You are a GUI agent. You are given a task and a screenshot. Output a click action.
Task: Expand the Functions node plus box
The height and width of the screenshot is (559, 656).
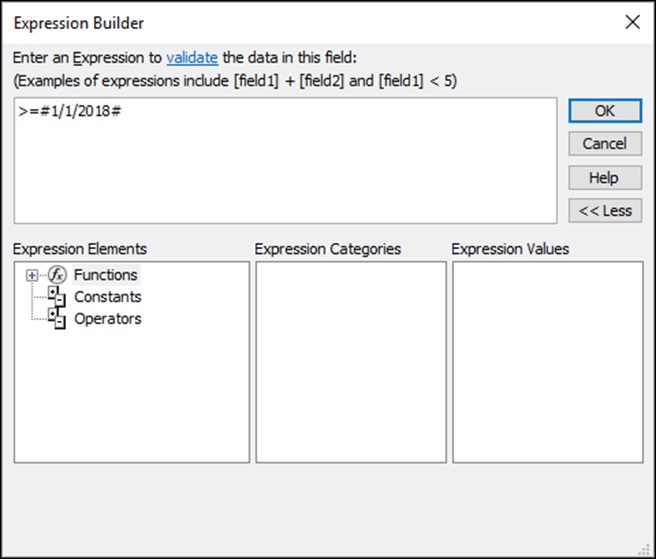pos(32,275)
